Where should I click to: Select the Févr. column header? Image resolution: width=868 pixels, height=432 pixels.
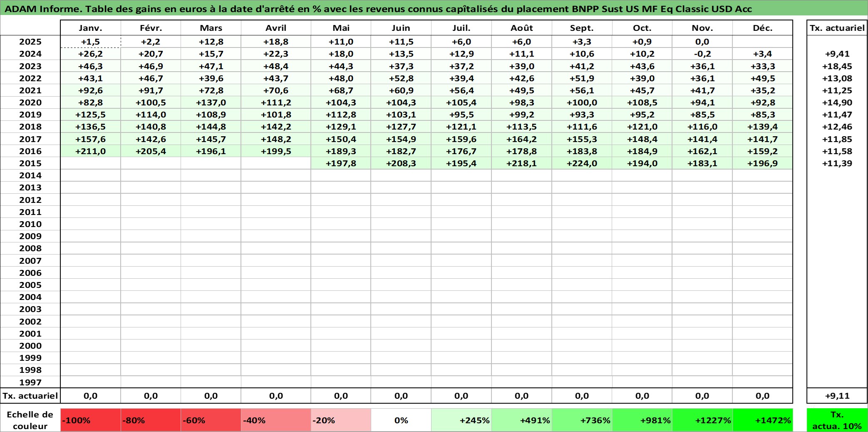(x=151, y=28)
